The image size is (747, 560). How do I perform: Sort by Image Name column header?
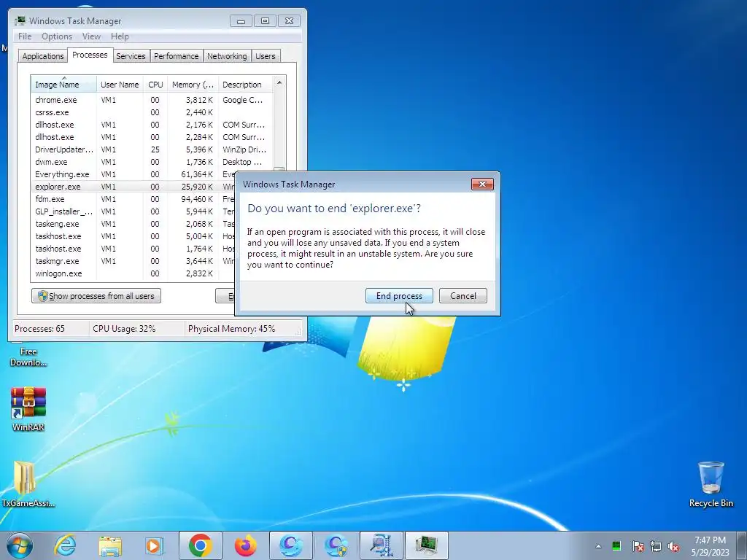point(64,85)
